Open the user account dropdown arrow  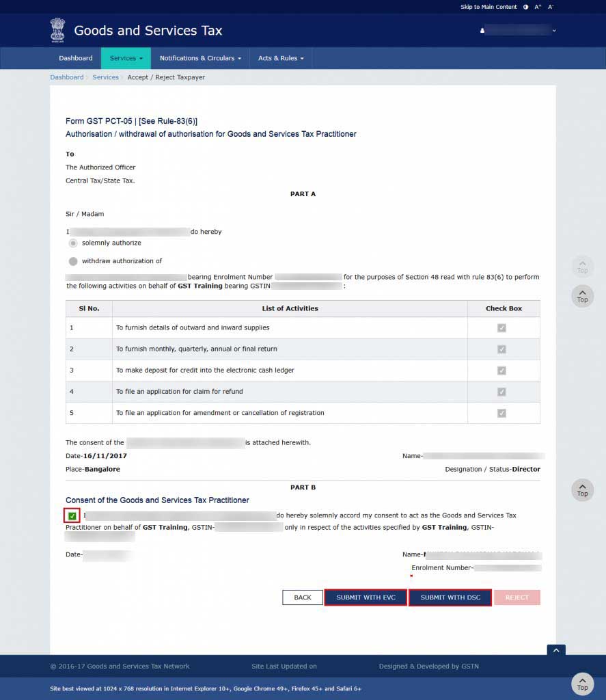click(554, 30)
